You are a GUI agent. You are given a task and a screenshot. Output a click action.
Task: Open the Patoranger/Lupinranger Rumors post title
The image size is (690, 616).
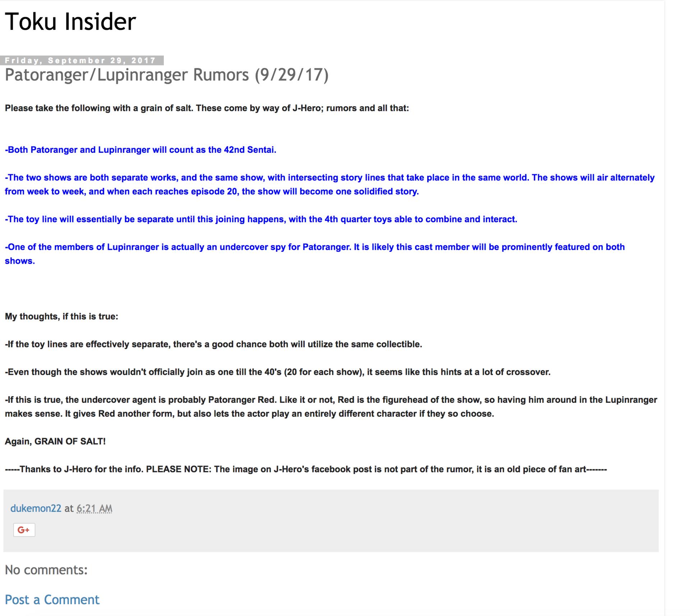click(x=166, y=75)
